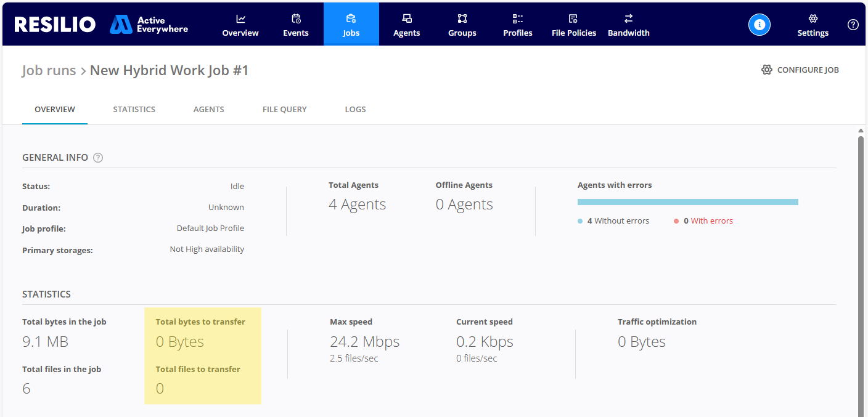Switch to the Statistics tab

[134, 109]
